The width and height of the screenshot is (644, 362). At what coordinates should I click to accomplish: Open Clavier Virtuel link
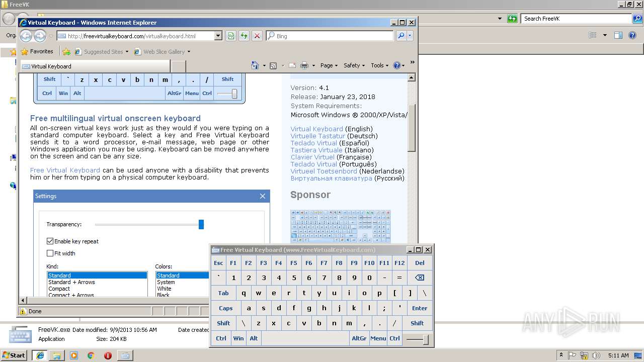(x=312, y=157)
